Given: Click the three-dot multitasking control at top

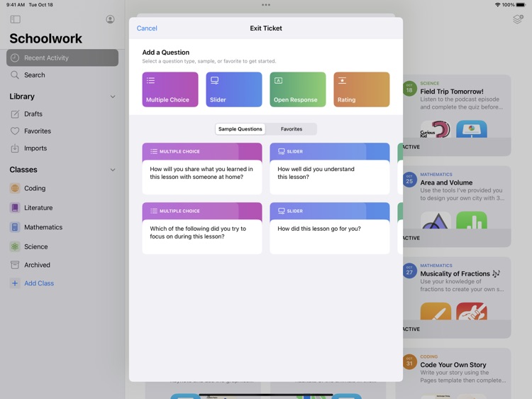Looking at the screenshot, I should [x=266, y=5].
